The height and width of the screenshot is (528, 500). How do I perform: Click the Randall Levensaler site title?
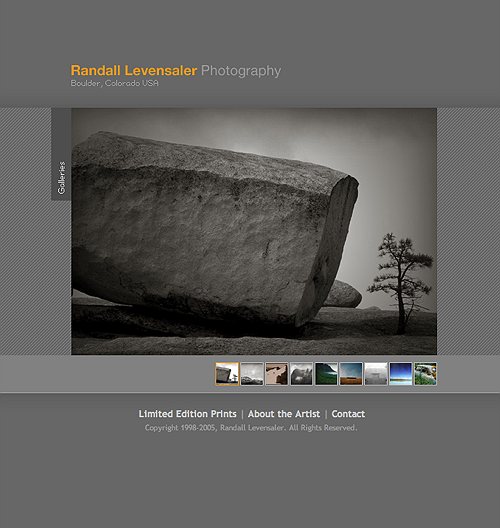(x=134, y=71)
